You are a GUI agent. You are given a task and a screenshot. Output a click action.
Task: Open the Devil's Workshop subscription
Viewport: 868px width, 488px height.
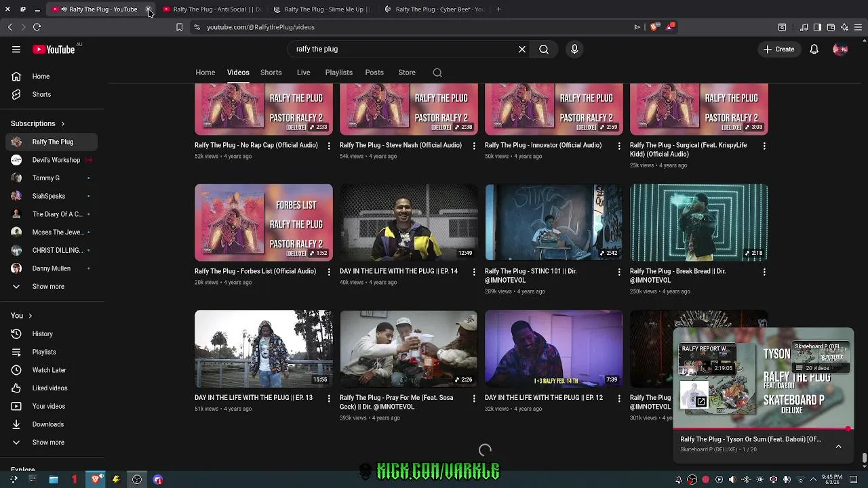[x=52, y=160]
